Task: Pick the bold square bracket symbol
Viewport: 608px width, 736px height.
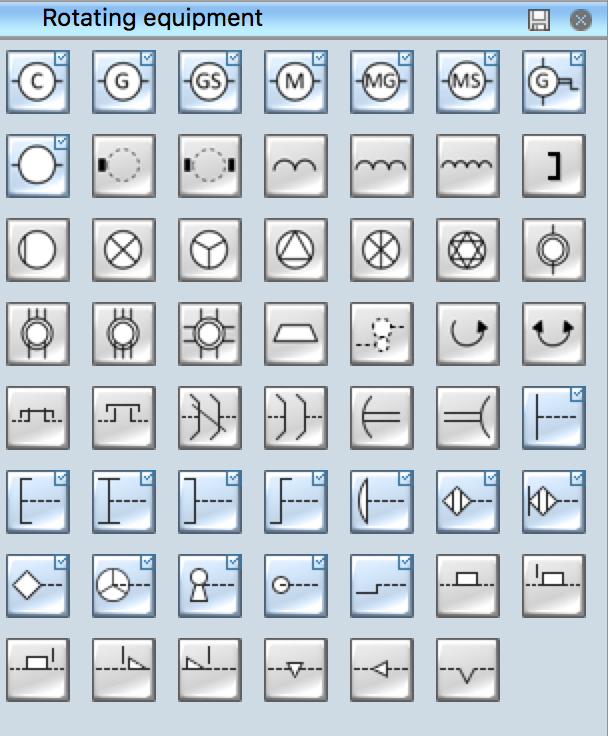Action: tap(554, 166)
